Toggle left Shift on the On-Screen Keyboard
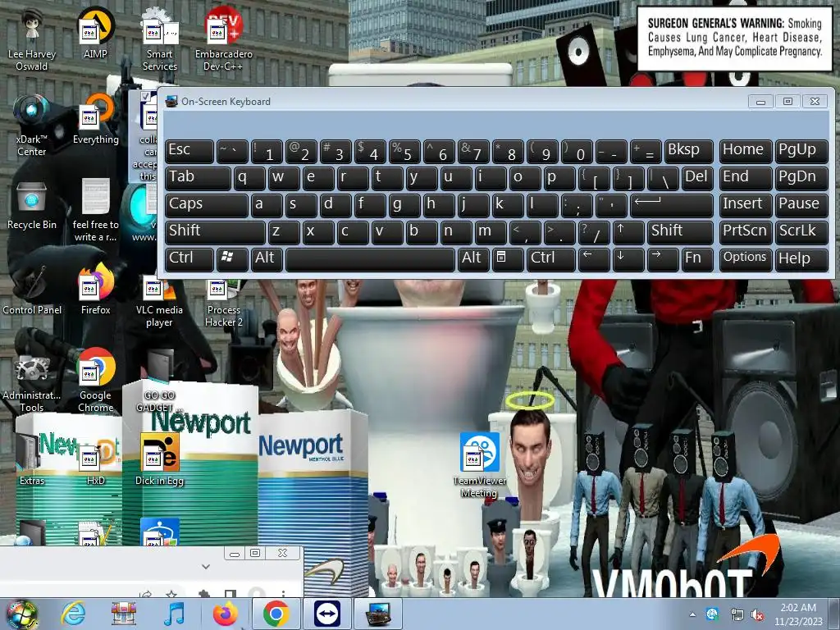840x630 pixels. (215, 231)
